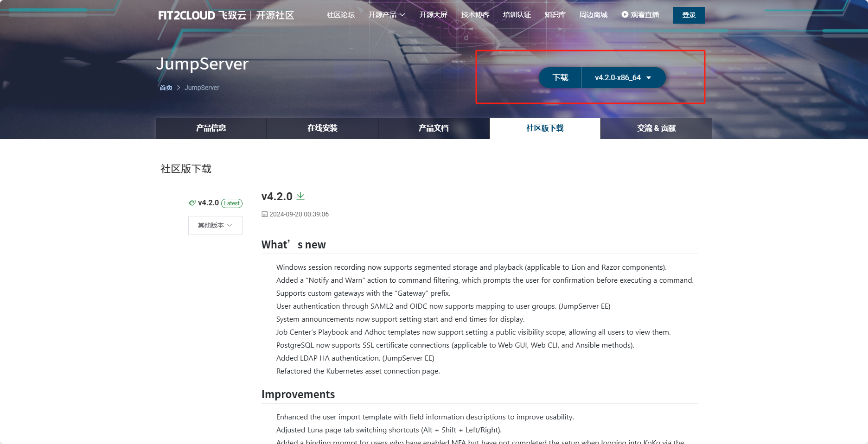Follow the 首页 breadcrumb link
868x444 pixels.
[166, 88]
